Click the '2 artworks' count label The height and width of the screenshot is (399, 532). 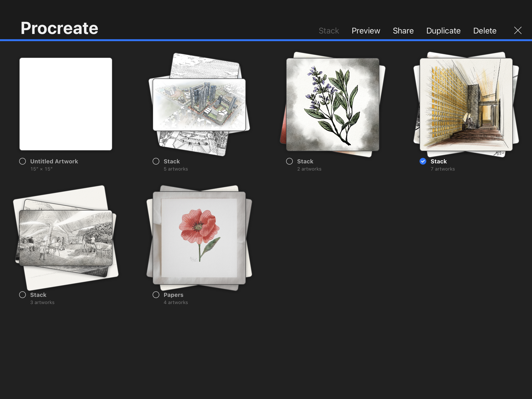pos(309,169)
